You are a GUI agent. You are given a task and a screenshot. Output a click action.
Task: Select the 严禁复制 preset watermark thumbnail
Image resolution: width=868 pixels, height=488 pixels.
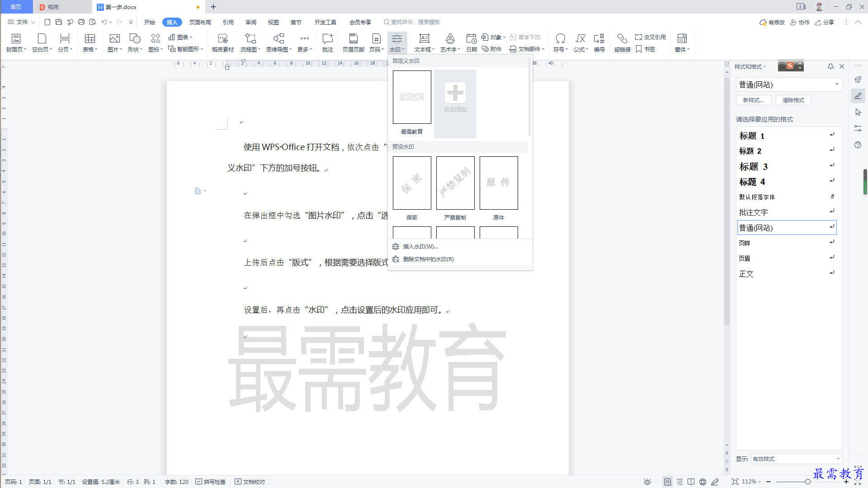pyautogui.click(x=455, y=183)
